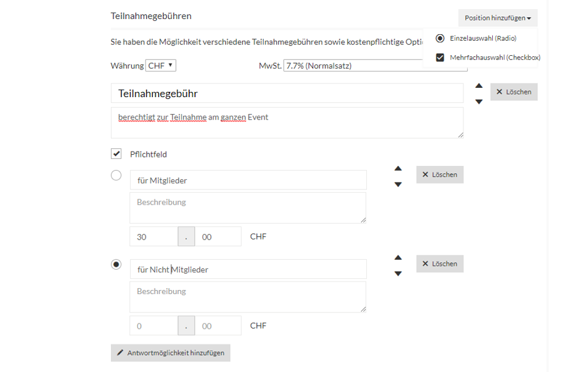The height and width of the screenshot is (372, 588).
Task: Click the Teilnahmegebühr title field
Action: (x=287, y=93)
